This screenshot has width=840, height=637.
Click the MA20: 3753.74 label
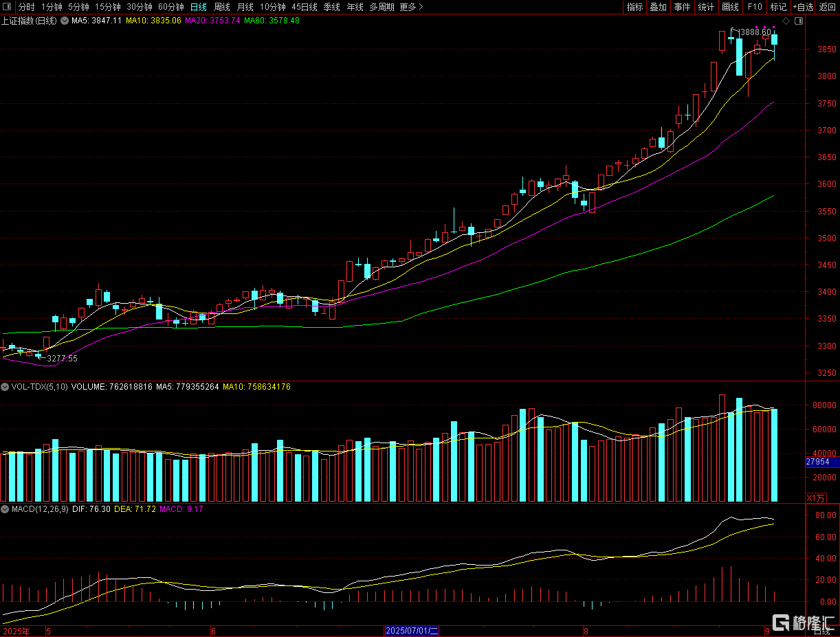point(213,21)
